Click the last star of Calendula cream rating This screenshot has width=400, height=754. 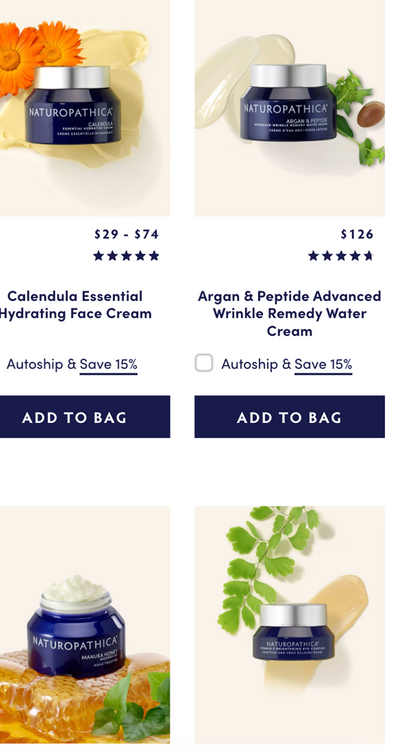click(x=154, y=256)
